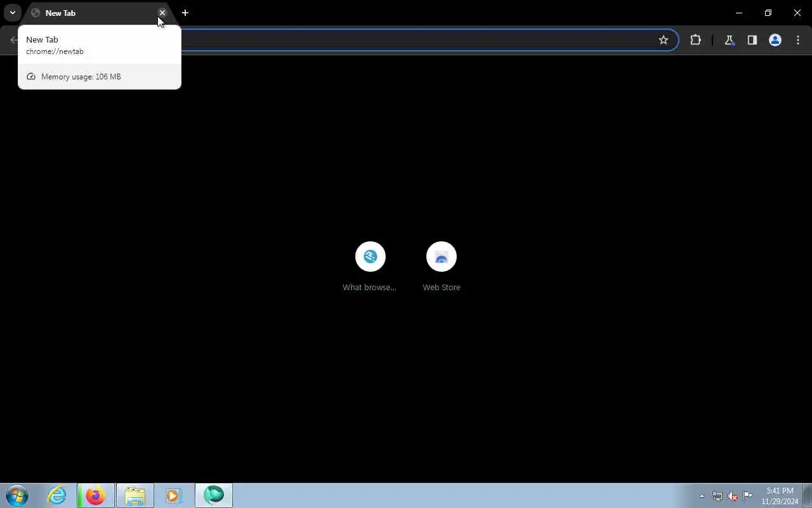Launch Internet Explorer from taskbar
The width and height of the screenshot is (812, 508).
57,495
